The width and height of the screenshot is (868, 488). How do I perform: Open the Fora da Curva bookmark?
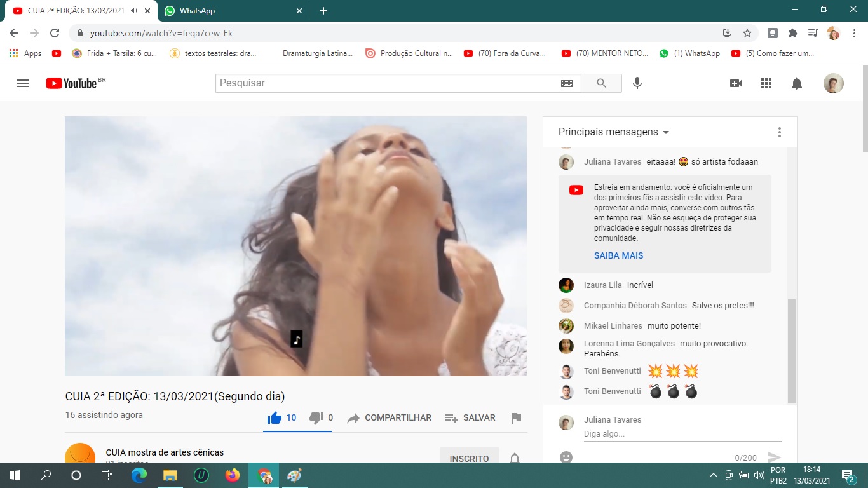tap(505, 53)
